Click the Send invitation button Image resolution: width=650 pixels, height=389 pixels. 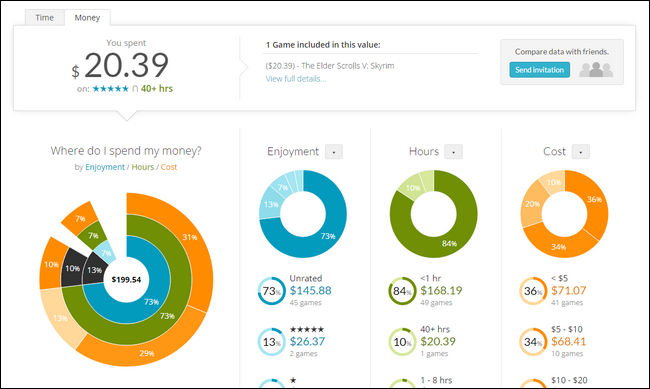539,70
